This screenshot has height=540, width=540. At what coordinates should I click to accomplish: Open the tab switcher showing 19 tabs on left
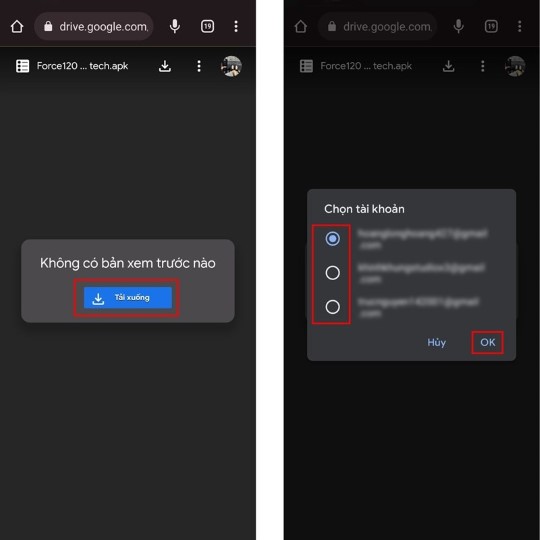coord(207,27)
